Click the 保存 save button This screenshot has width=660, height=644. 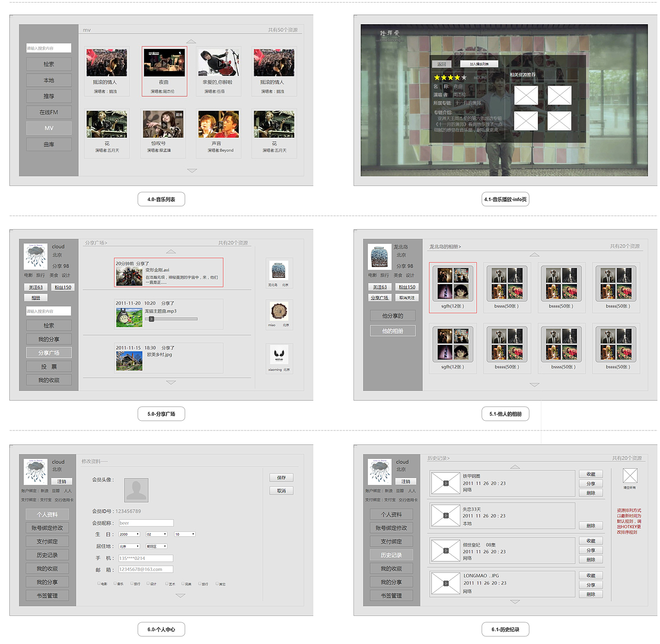point(282,477)
